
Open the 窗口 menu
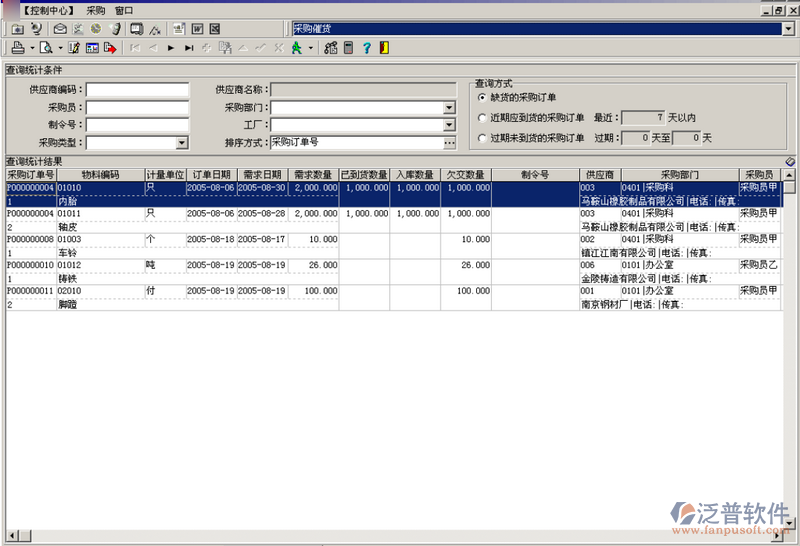click(125, 9)
